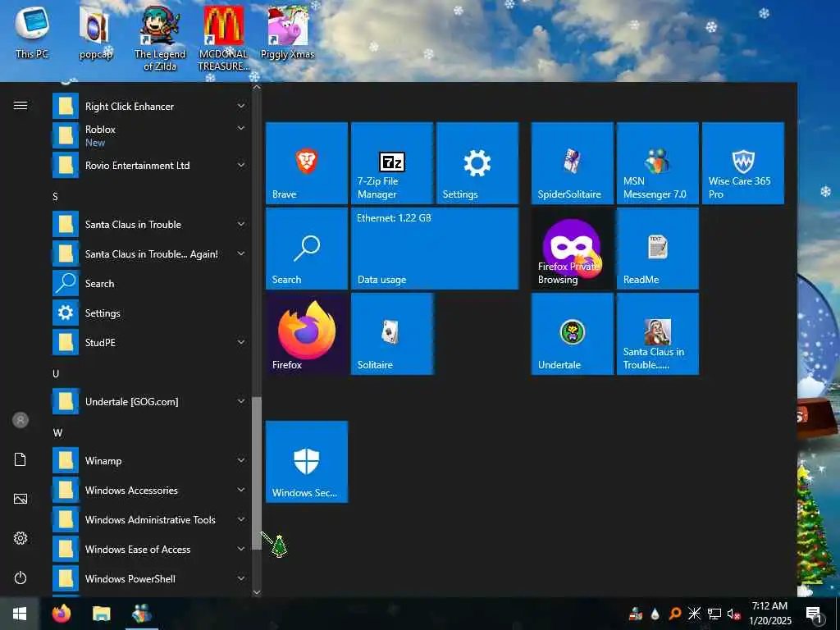The image size is (840, 630).
Task: Open Pictures from the Start sidebar
Action: pos(21,499)
